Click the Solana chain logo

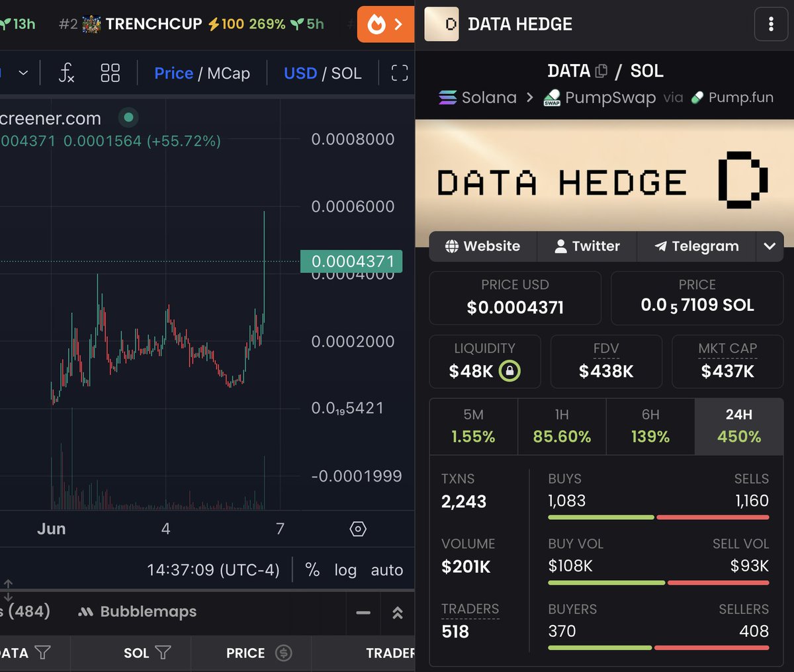pyautogui.click(x=448, y=98)
